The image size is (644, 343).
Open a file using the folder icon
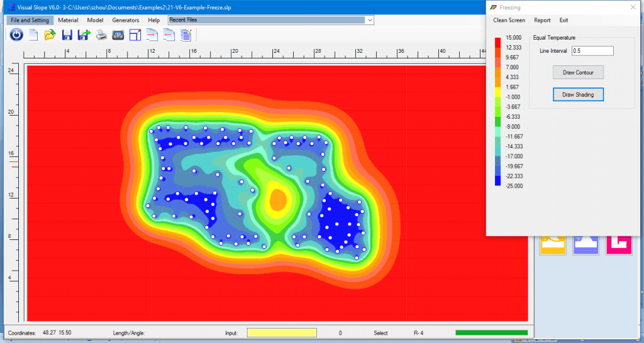[x=50, y=35]
